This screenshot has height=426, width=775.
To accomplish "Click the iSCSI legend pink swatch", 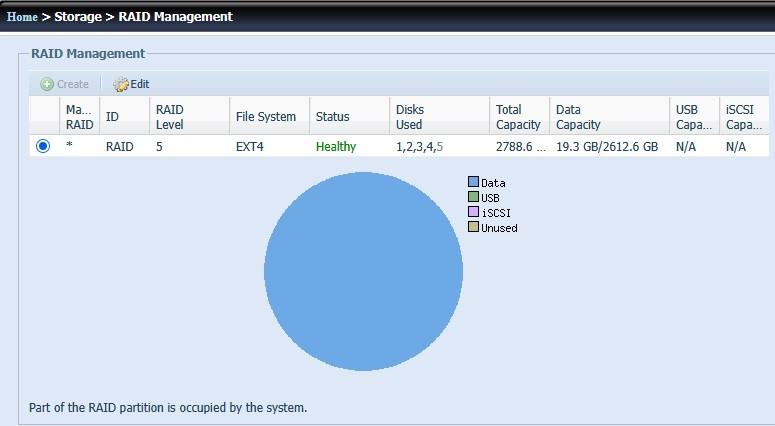I will [x=473, y=213].
